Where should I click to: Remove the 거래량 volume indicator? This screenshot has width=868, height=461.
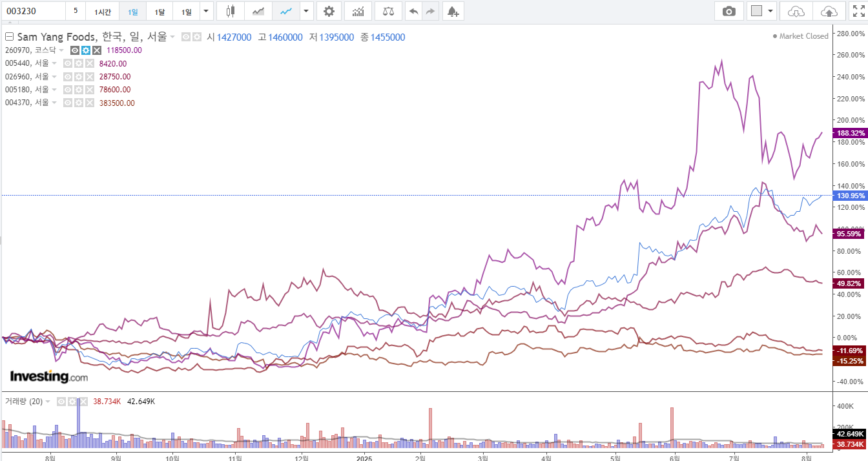[x=82, y=401]
